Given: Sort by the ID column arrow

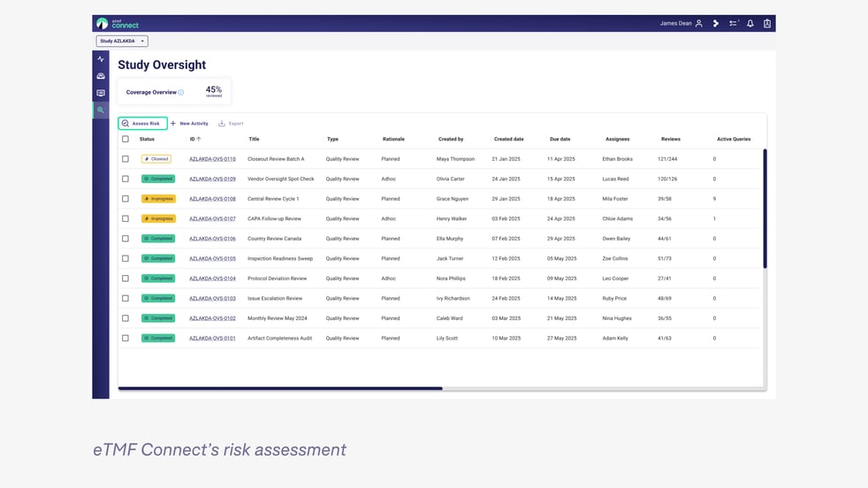Looking at the screenshot, I should [x=199, y=139].
